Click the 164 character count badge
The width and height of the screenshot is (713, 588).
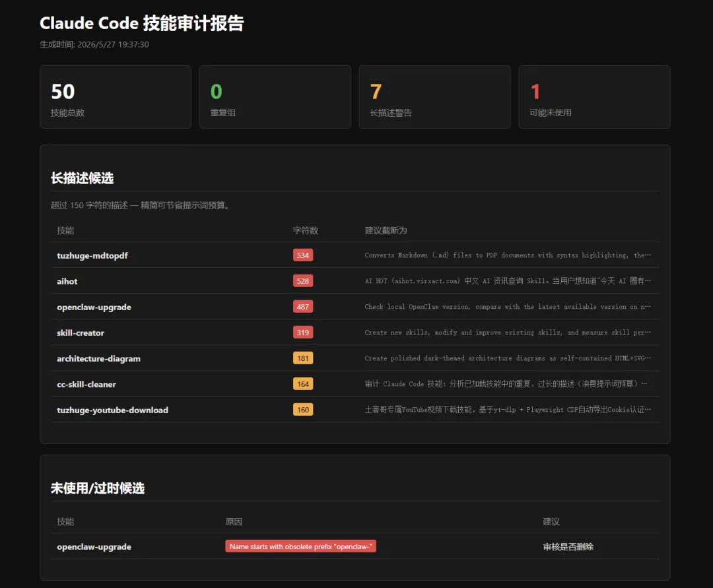303,384
